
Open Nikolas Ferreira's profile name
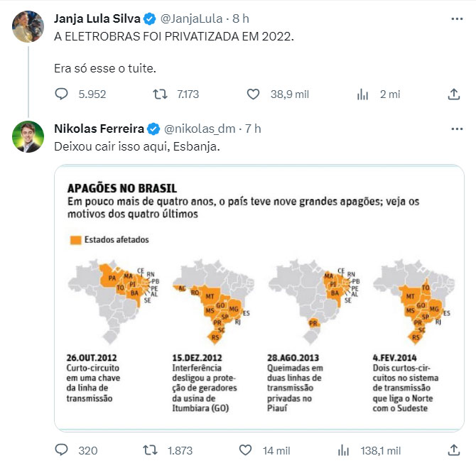coord(99,129)
